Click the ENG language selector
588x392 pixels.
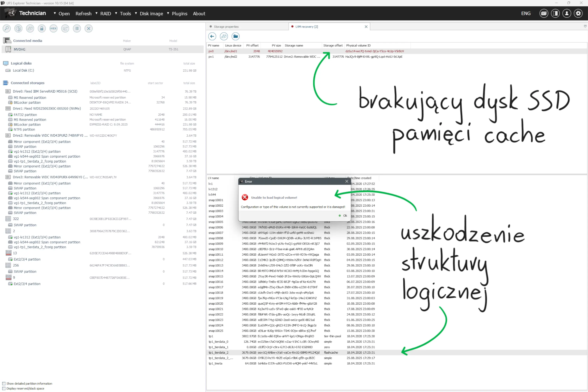[x=525, y=14]
